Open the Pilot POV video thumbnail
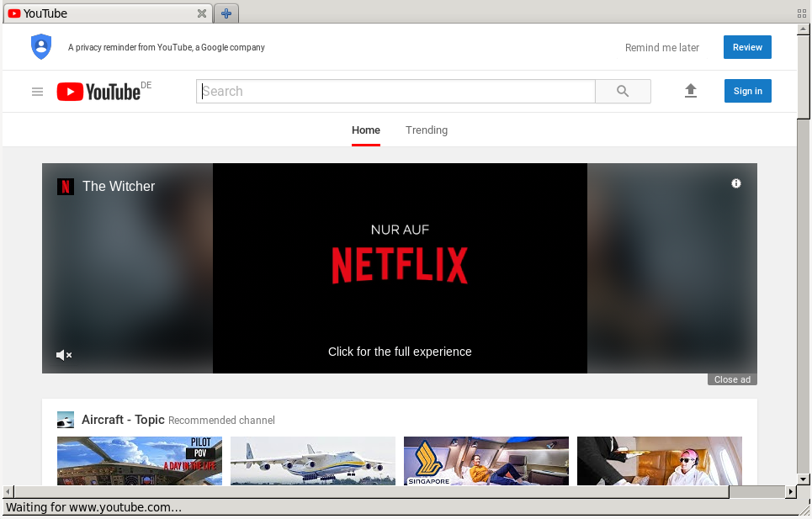This screenshot has width=812, height=519. click(140, 460)
